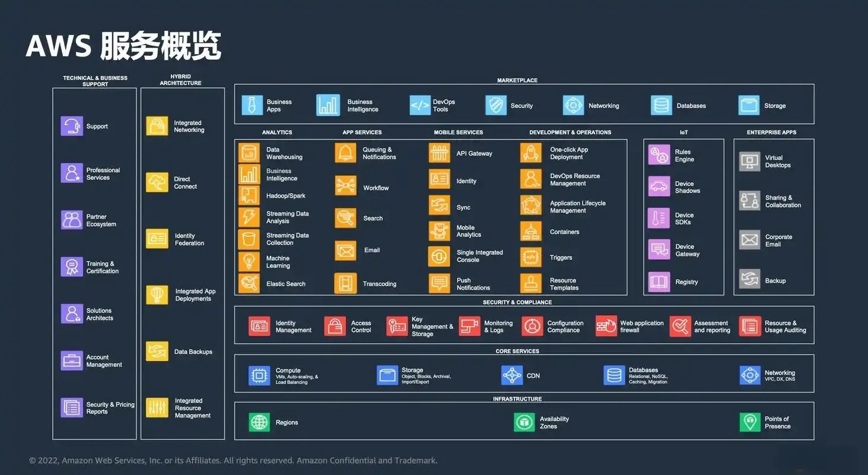The width and height of the screenshot is (868, 475).
Task: Click the Push Notifications label
Action: [x=473, y=284]
